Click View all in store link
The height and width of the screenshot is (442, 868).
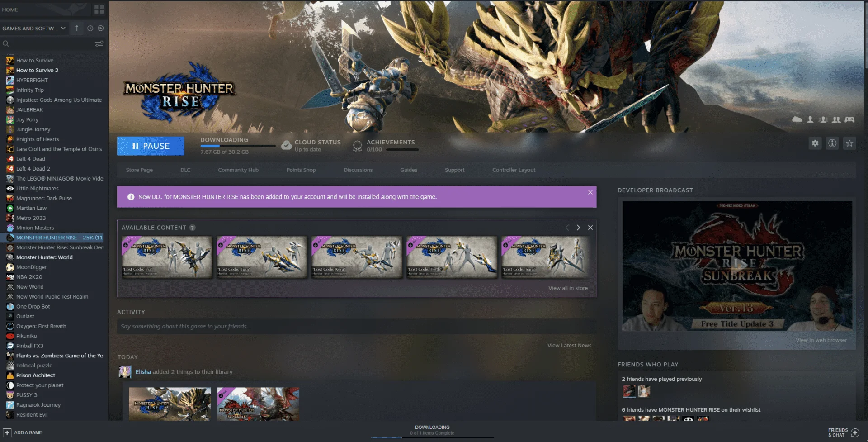coord(568,288)
